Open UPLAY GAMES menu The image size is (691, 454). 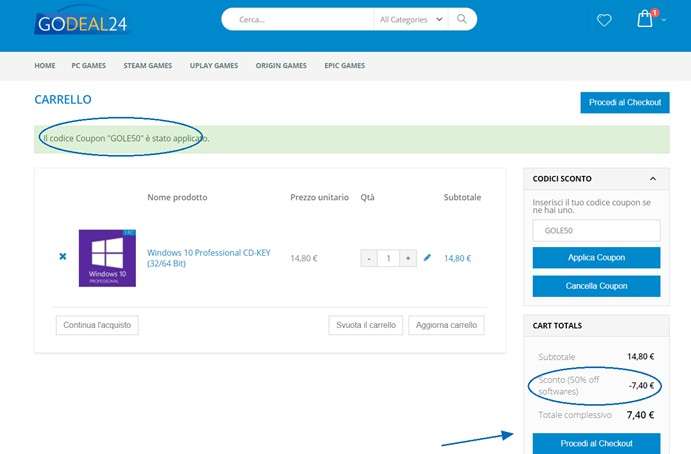214,66
